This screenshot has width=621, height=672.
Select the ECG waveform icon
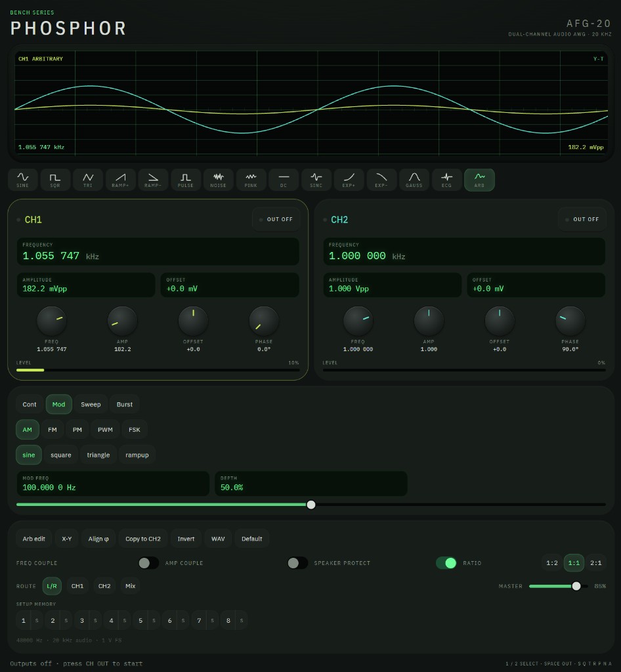[x=446, y=180]
